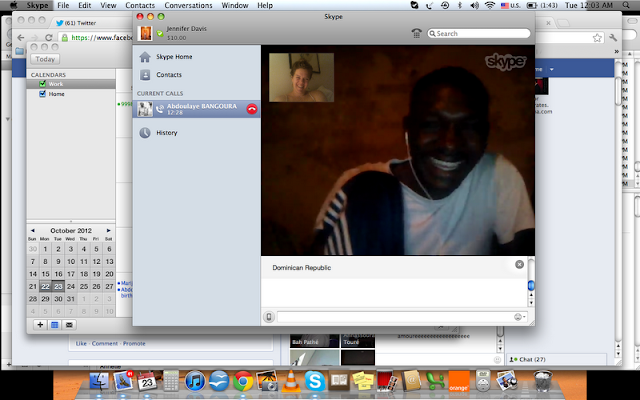Viewport: 640px width, 400px height.
Task: Switch to the Twitter tab in Chrome
Action: coord(80,23)
